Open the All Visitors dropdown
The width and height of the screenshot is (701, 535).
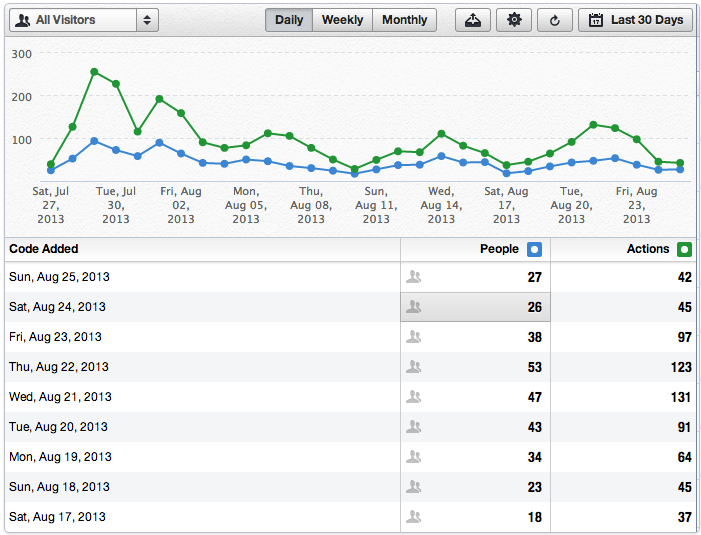(x=84, y=20)
